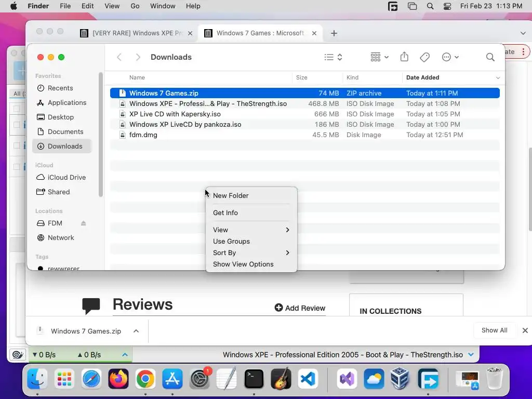Expand Windows 7 Games.zip download item options

pyautogui.click(x=136, y=331)
